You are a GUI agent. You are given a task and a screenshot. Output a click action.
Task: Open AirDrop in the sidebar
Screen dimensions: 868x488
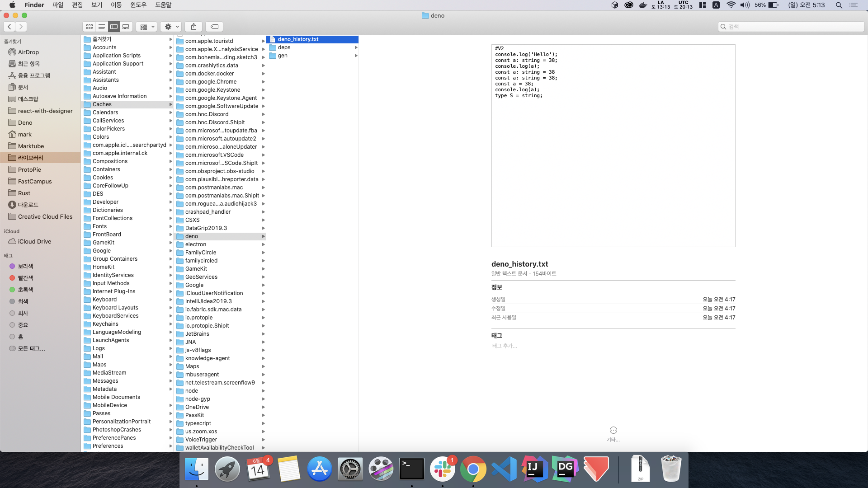pos(28,52)
